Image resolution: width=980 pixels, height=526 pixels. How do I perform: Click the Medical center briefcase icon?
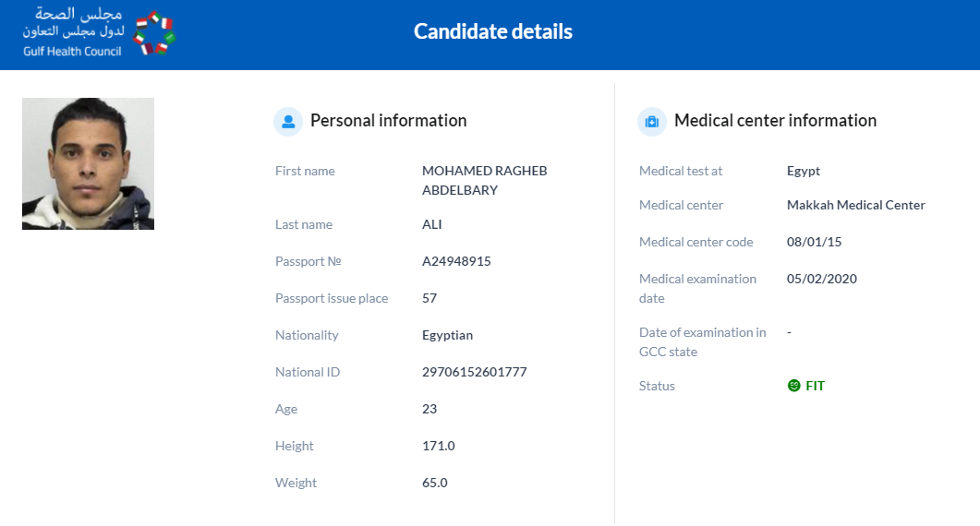(652, 121)
